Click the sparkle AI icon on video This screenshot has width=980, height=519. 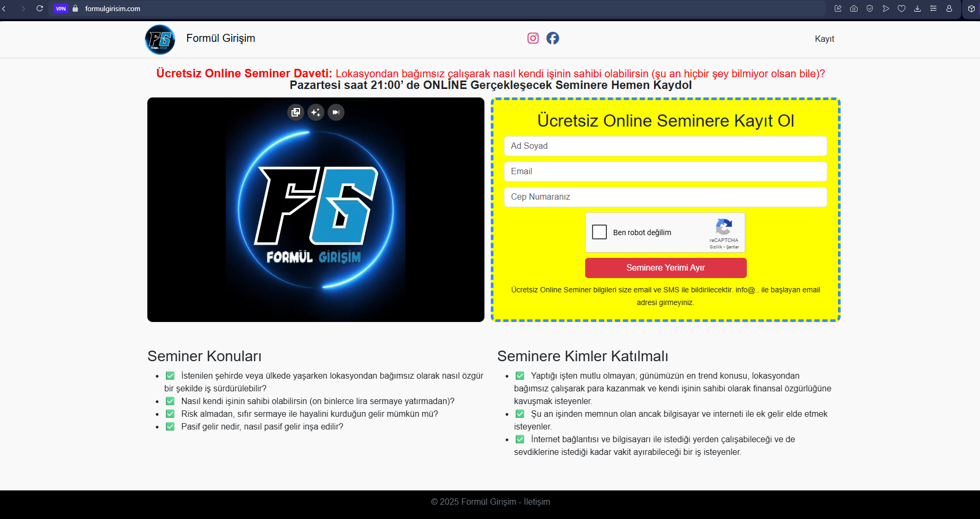[x=316, y=112]
